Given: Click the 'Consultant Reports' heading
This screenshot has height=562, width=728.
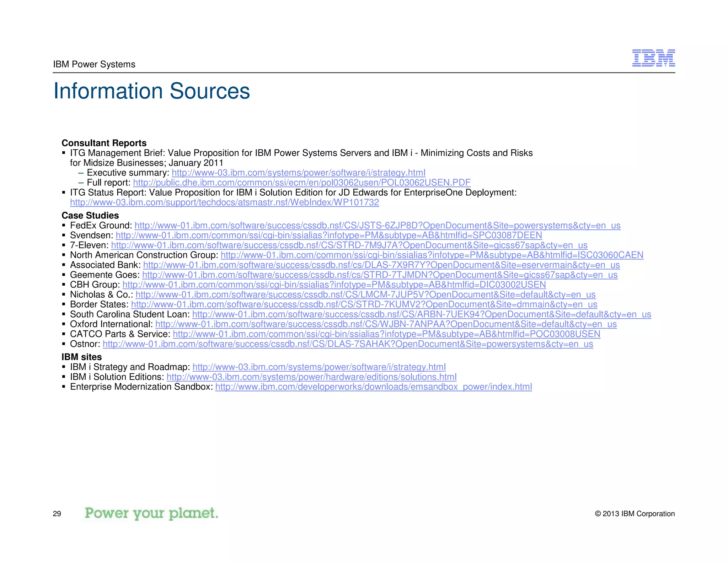Looking at the screenshot, I should [x=104, y=143].
